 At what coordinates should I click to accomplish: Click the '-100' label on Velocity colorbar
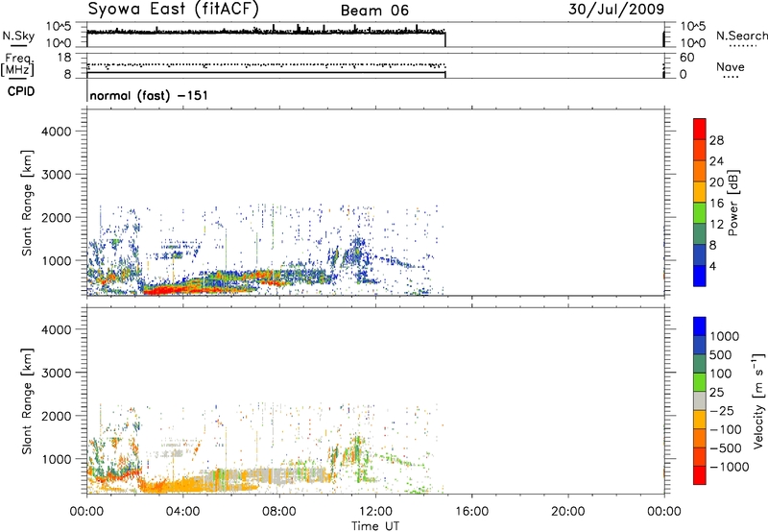[x=725, y=429]
